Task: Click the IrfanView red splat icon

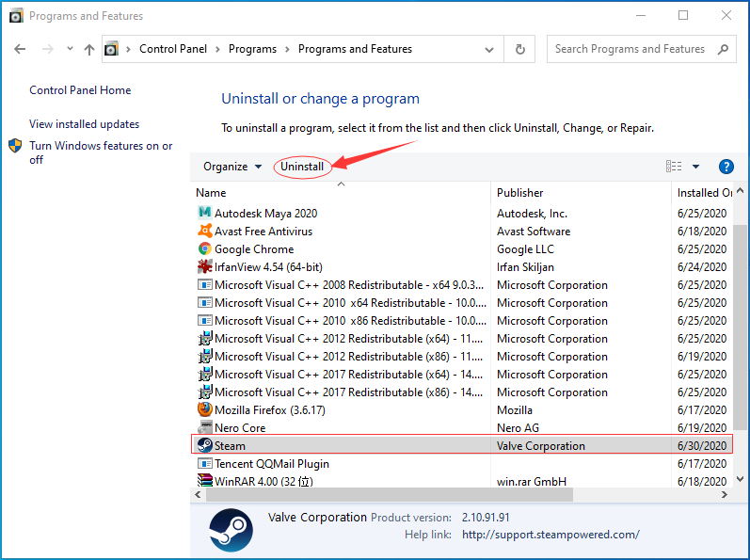Action: pos(205,266)
